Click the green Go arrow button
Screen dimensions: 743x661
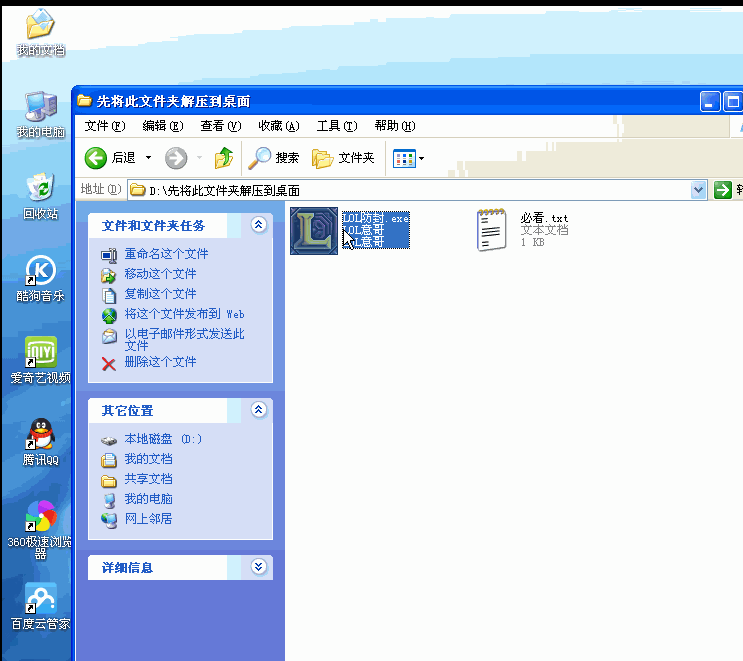[x=723, y=190]
